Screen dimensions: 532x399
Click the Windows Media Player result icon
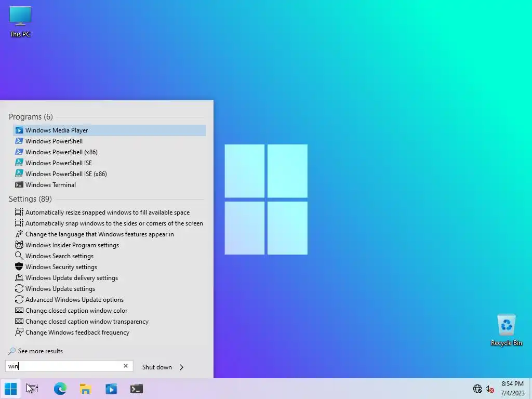click(19, 130)
